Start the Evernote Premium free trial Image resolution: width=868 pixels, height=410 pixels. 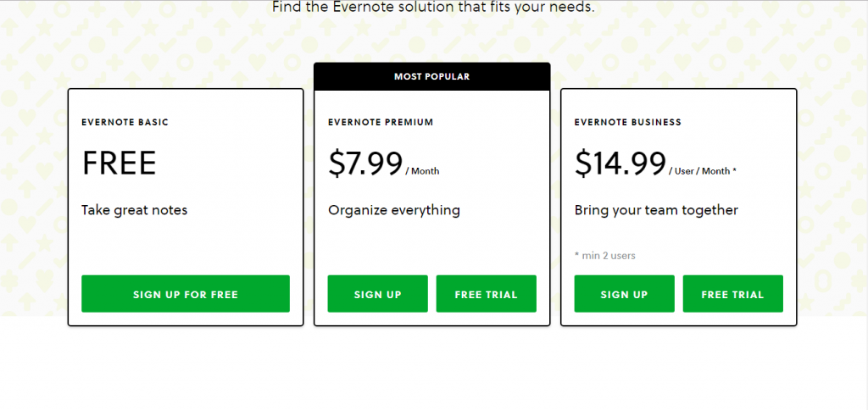coord(486,294)
